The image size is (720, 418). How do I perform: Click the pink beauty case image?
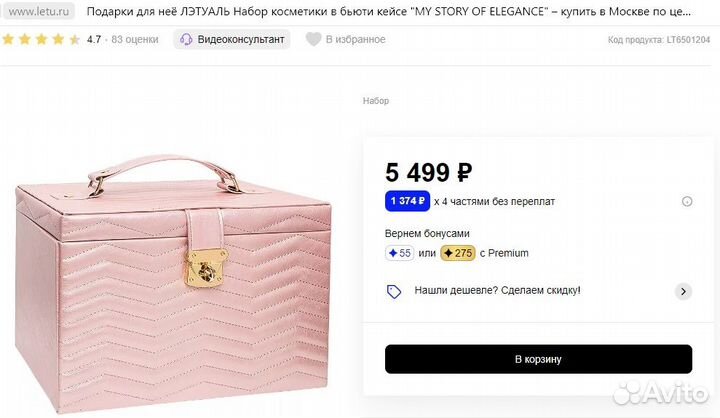pyautogui.click(x=172, y=280)
